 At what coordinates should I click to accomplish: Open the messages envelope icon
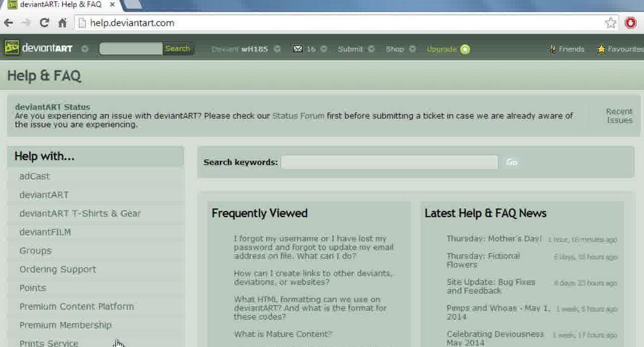tap(298, 49)
